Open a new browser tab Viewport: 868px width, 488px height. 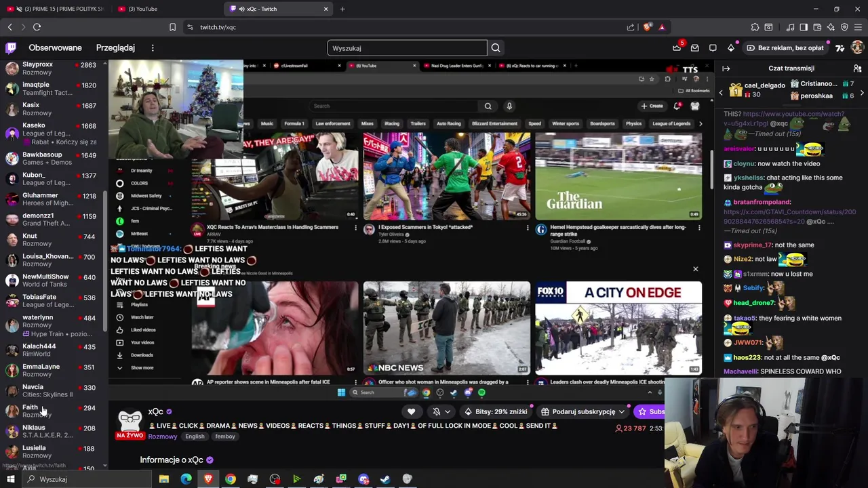point(342,9)
